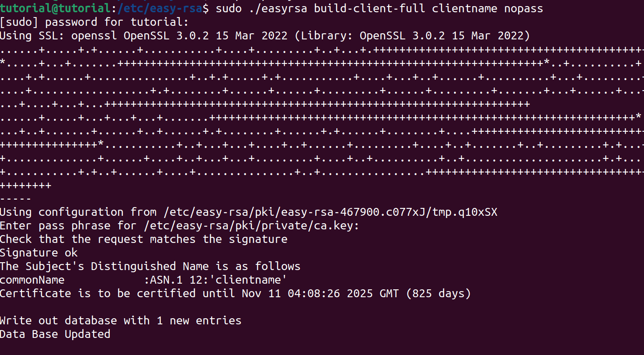Click the '[sudo] password for tutorial:' line
This screenshot has height=355, width=644.
[94, 22]
